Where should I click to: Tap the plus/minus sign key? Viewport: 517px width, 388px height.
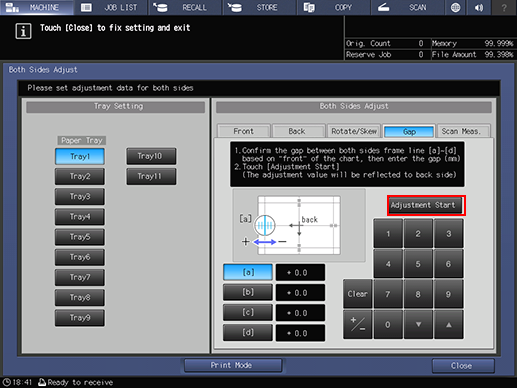click(358, 324)
